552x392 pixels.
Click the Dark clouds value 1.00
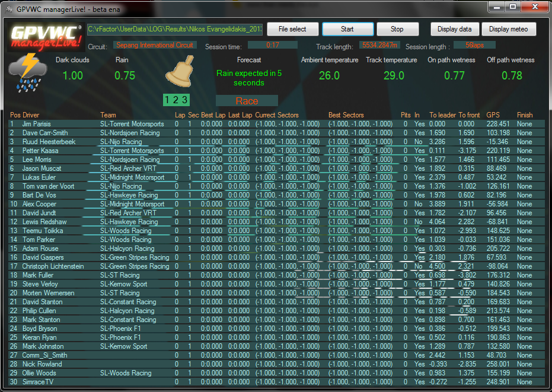tap(72, 75)
